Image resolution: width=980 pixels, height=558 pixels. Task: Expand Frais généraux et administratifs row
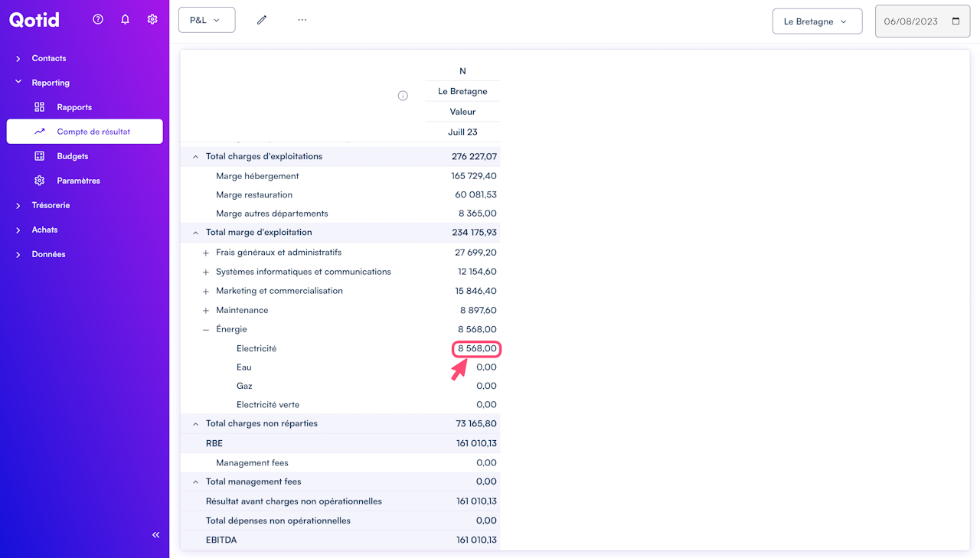[x=205, y=253]
